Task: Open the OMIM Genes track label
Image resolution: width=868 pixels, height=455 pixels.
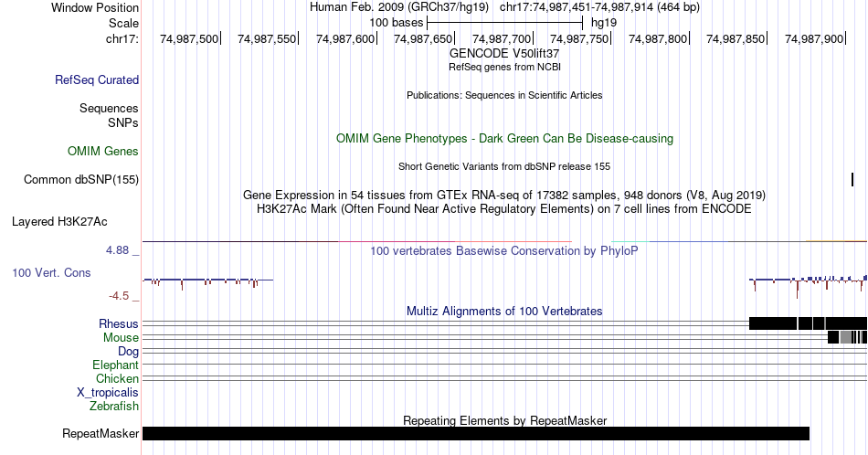Action: point(103,151)
